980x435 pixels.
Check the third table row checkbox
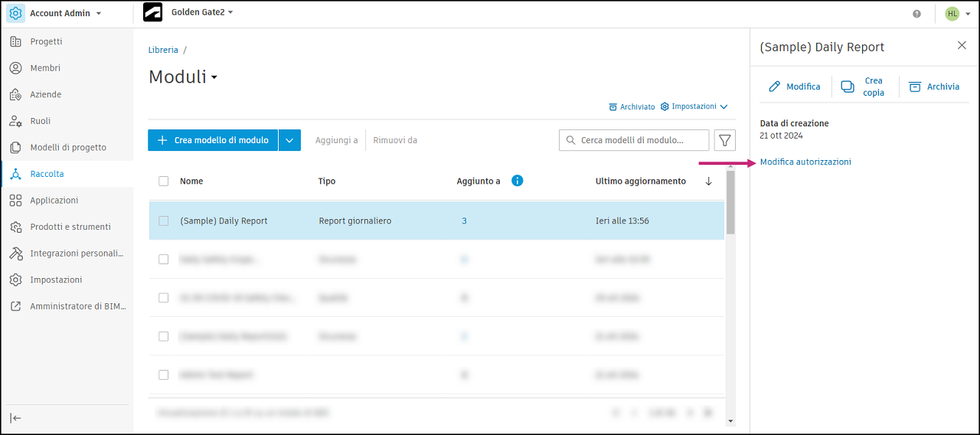(163, 298)
